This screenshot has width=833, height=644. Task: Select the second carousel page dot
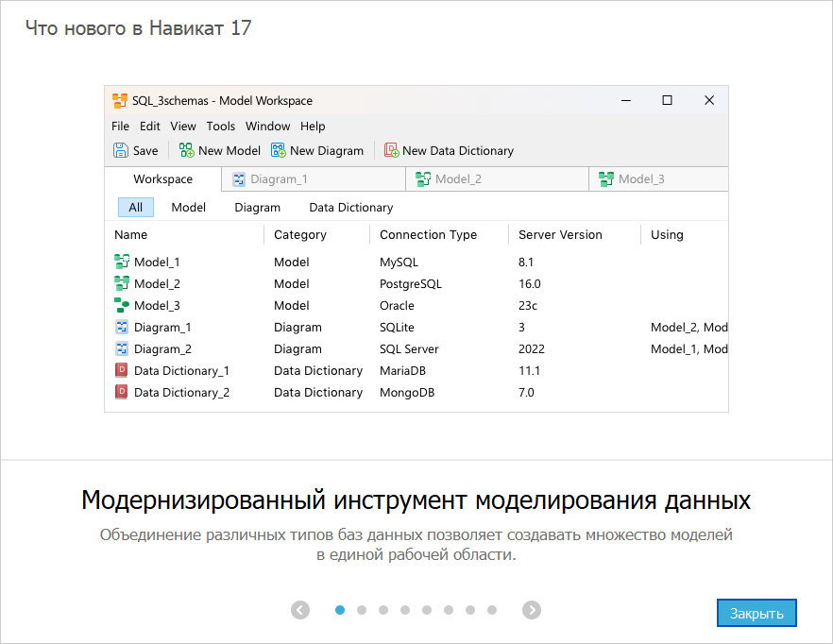[362, 610]
